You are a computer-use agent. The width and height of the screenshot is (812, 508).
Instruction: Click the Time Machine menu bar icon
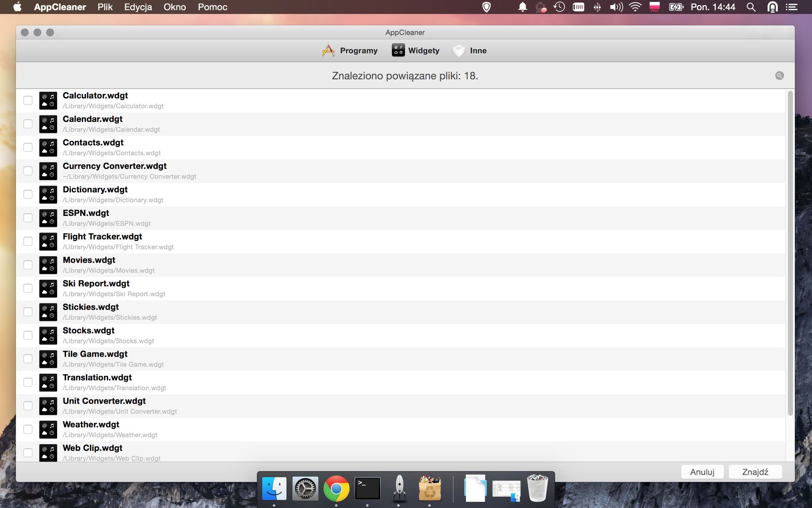(x=559, y=7)
